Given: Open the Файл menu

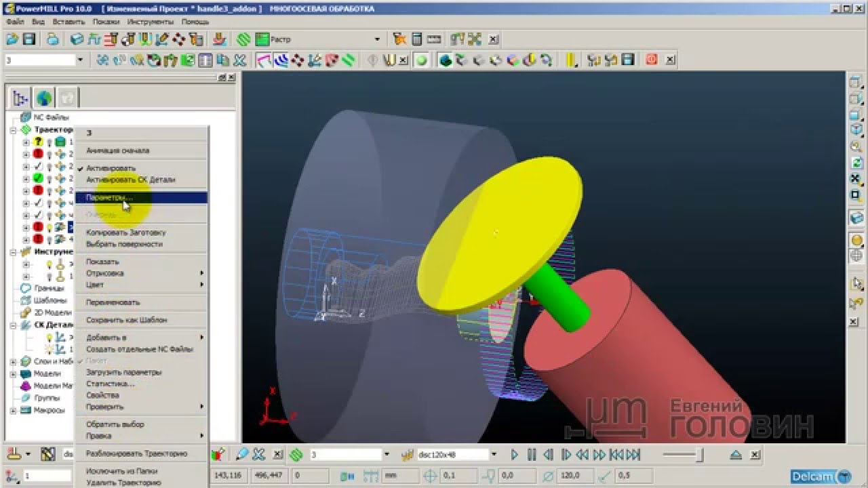Looking at the screenshot, I should click(x=15, y=22).
